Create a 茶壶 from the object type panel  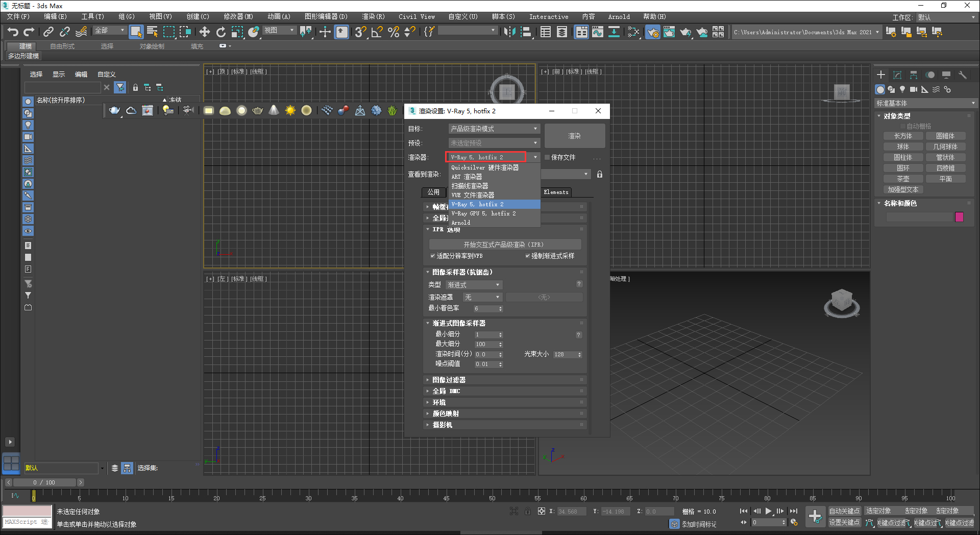coord(903,179)
